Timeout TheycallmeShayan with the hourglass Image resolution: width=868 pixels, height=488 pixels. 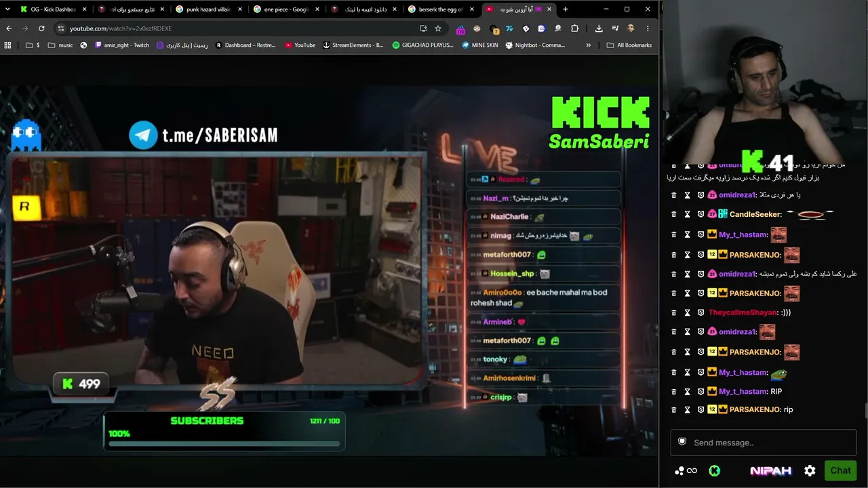click(x=687, y=312)
